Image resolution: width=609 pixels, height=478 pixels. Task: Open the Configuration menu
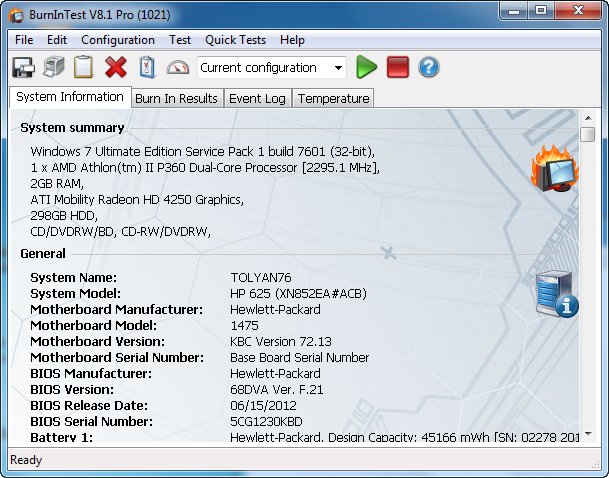[118, 40]
